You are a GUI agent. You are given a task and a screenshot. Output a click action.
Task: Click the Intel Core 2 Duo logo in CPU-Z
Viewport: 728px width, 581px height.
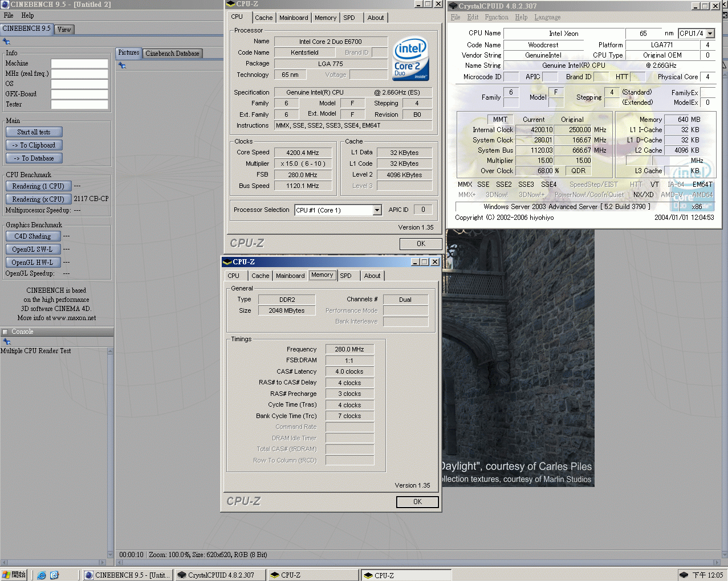410,60
